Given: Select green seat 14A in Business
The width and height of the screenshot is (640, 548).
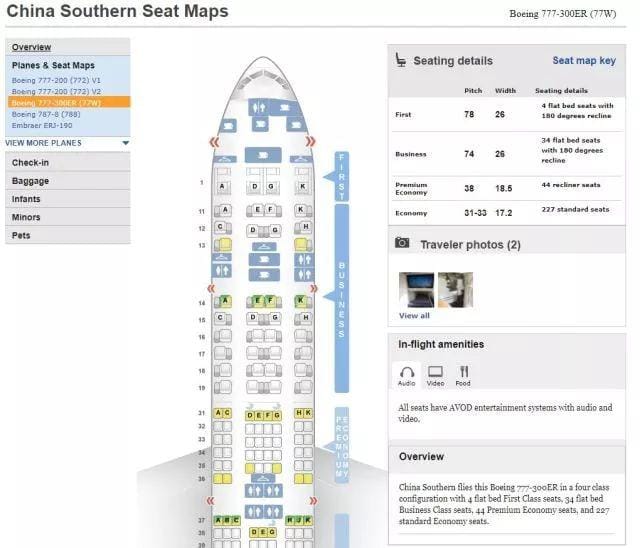Looking at the screenshot, I should coord(225,300).
